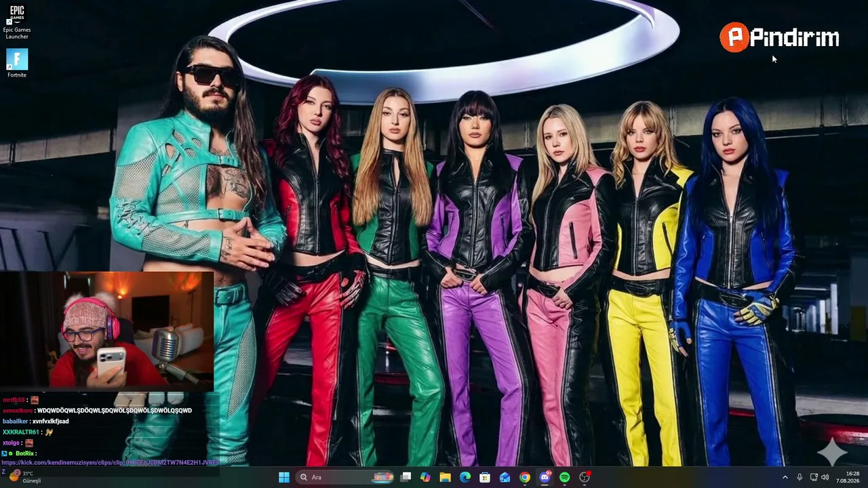Expand the hidden system tray icons chevron

pyautogui.click(x=785, y=477)
